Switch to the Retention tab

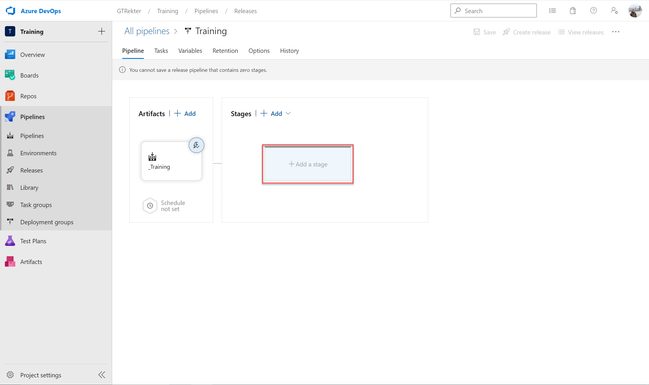click(225, 51)
